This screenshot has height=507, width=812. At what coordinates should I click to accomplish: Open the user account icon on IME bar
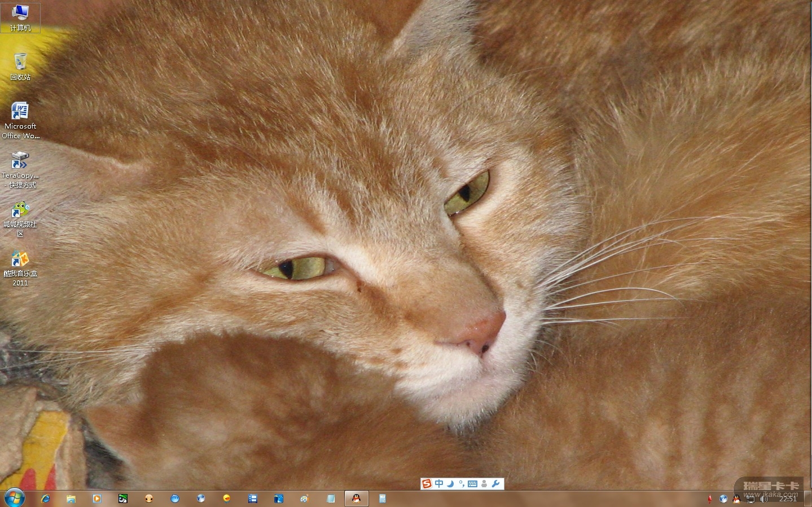pyautogui.click(x=484, y=484)
